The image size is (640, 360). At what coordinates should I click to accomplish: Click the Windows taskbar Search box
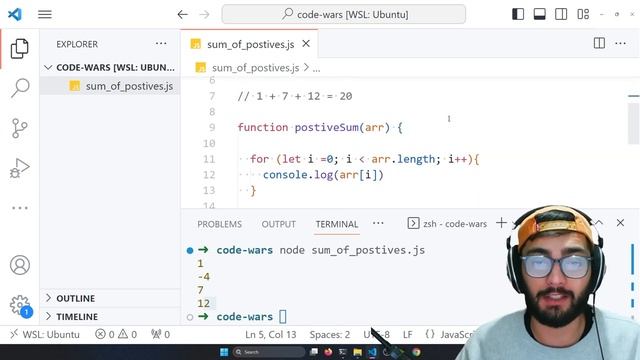[x=269, y=352]
